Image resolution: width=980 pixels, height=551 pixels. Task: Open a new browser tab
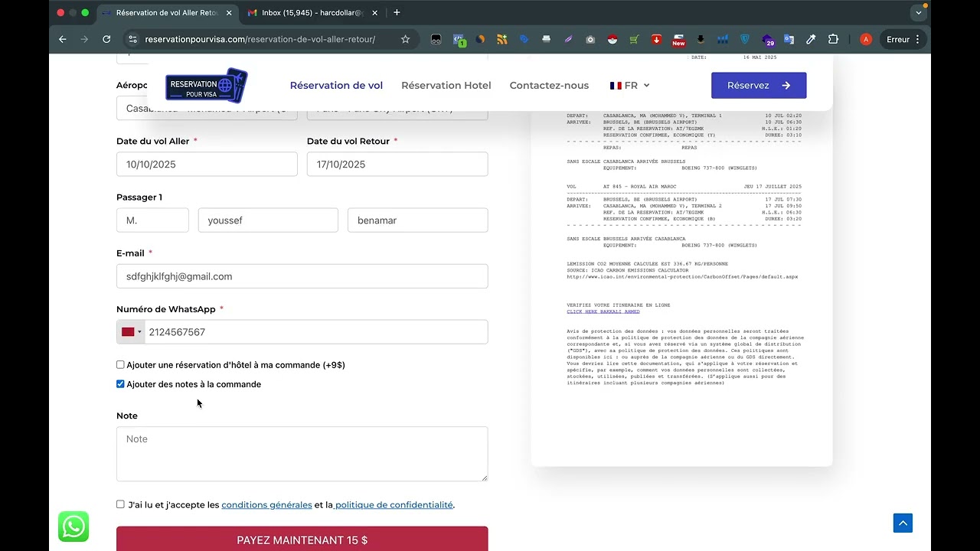coord(397,13)
